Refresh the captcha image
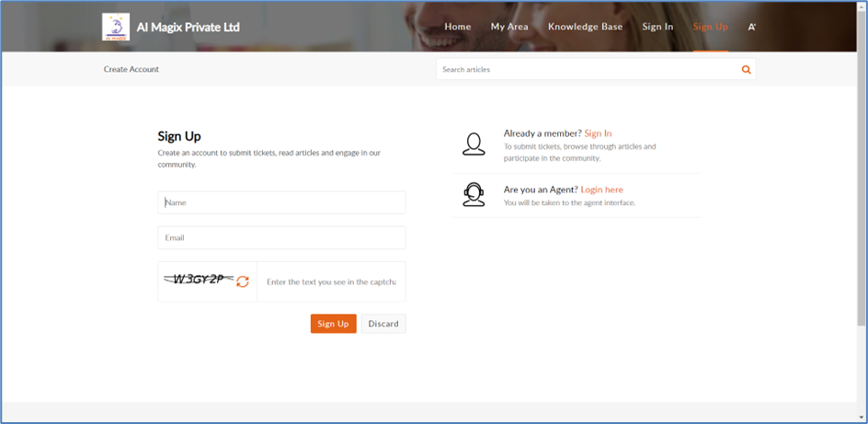This screenshot has width=868, height=424. [x=243, y=281]
